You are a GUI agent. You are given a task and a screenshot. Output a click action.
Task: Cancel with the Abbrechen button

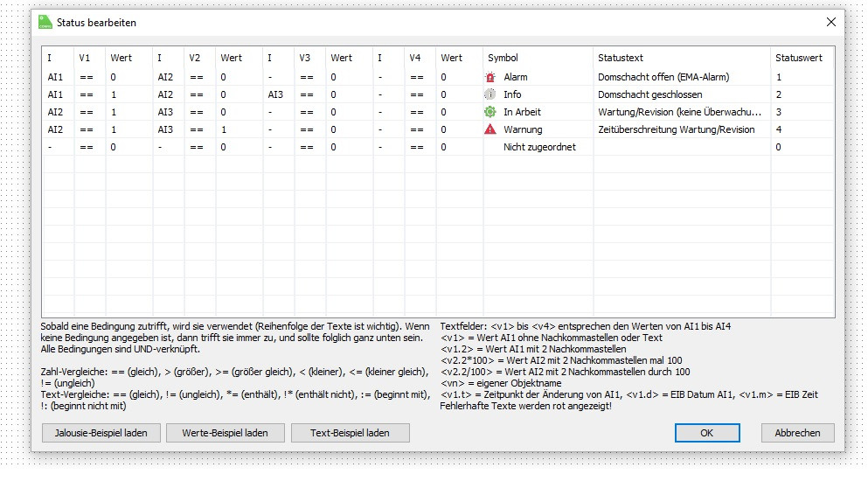797,433
